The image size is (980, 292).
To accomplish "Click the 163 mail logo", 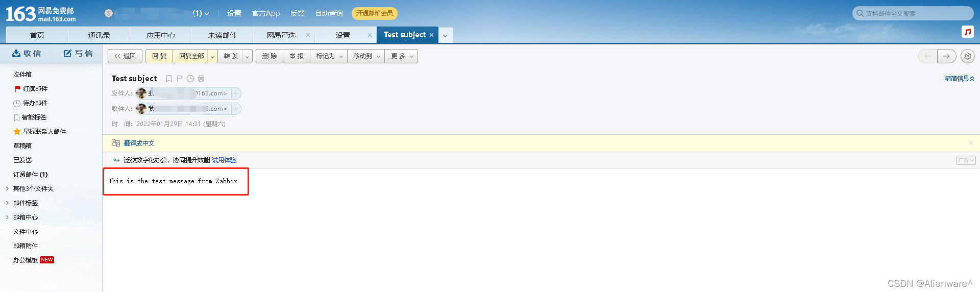I will point(41,14).
